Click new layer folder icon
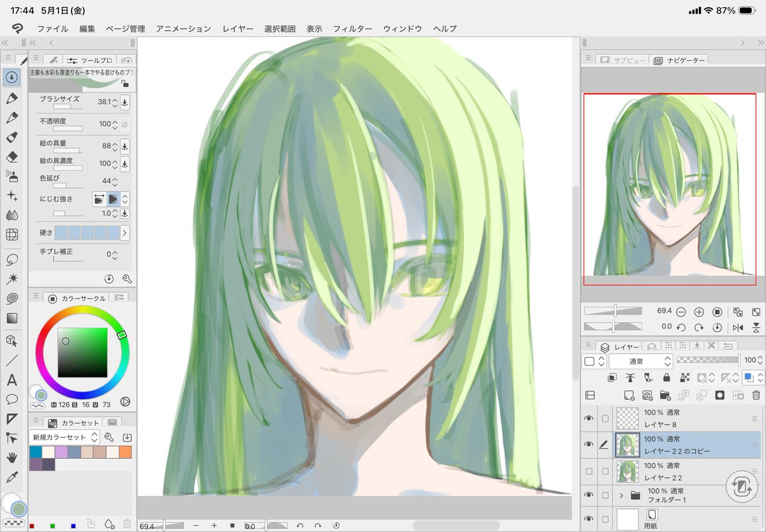The image size is (766, 532). [665, 395]
